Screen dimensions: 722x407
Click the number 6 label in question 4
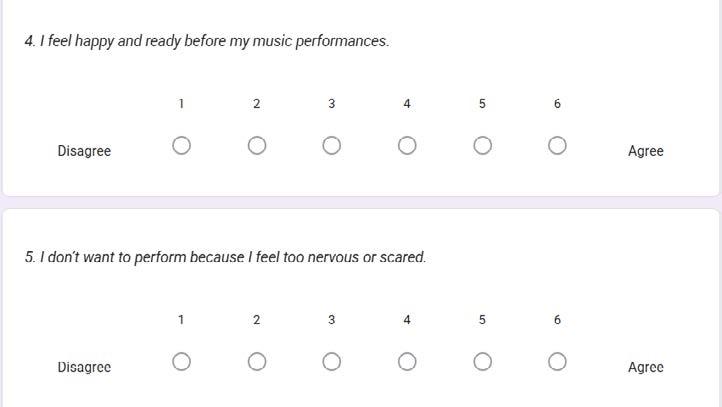click(557, 104)
